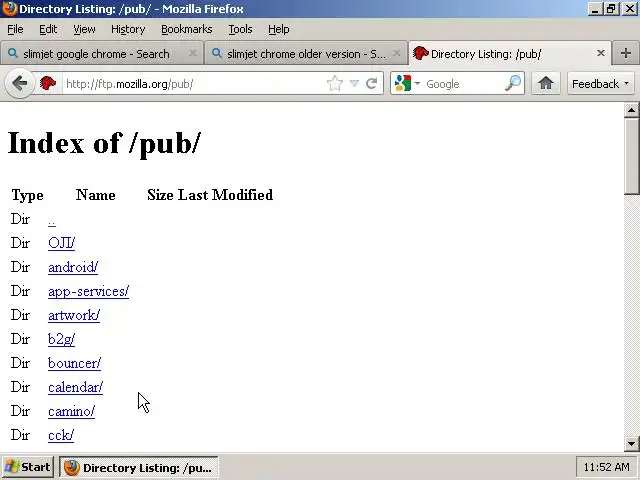Click search icon on first slimjet tab
640x480 pixels.
(13, 53)
